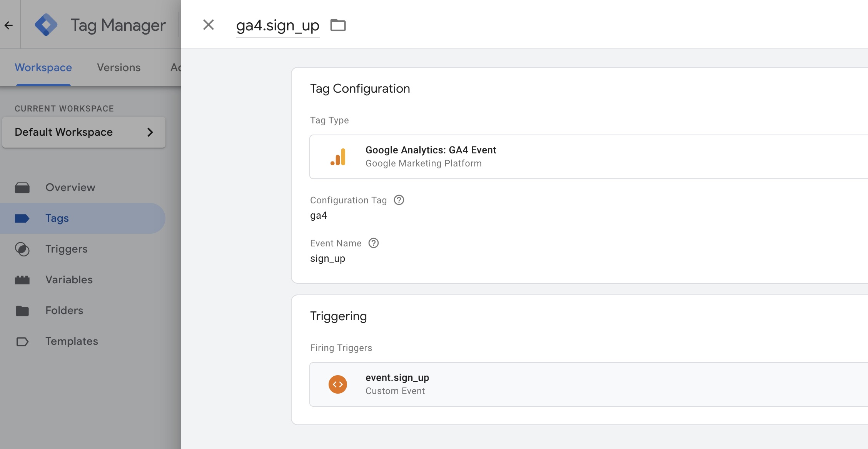Click the back arrow next to Tag Manager

(x=9, y=25)
